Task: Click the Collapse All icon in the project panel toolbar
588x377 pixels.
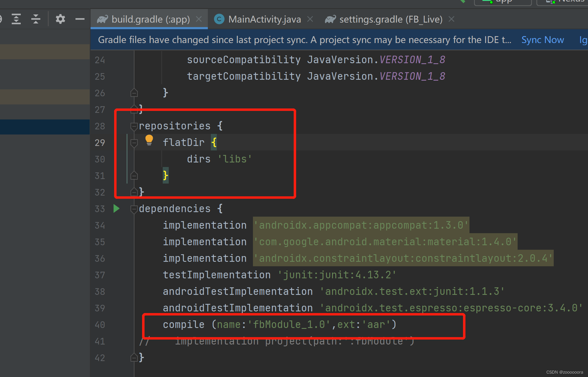Action: pyautogui.click(x=36, y=19)
